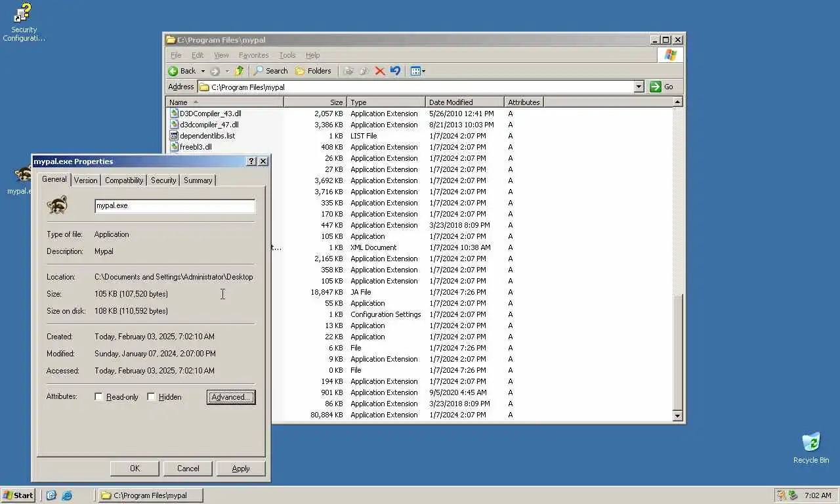The image size is (840, 504).
Task: Click the mypal.exe filename field
Action: coord(175,206)
